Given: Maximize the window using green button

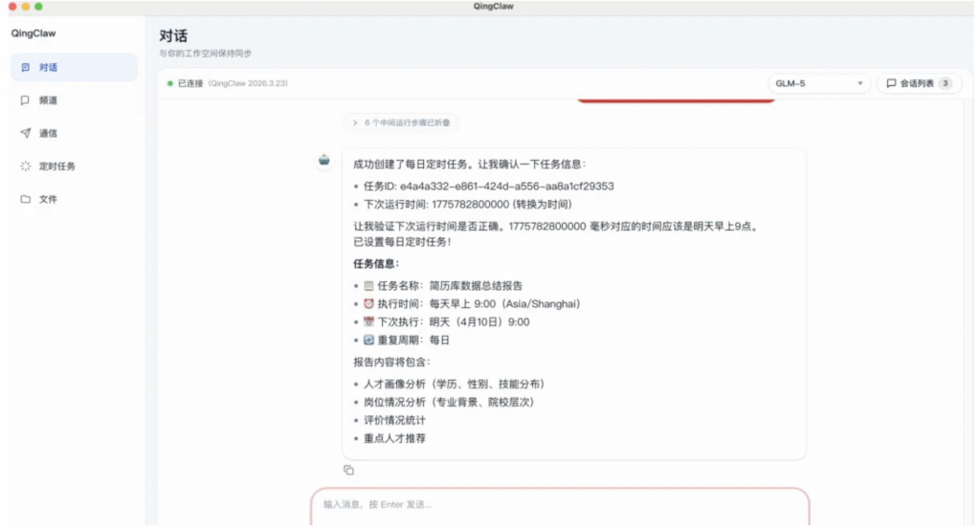Looking at the screenshot, I should (x=39, y=6).
